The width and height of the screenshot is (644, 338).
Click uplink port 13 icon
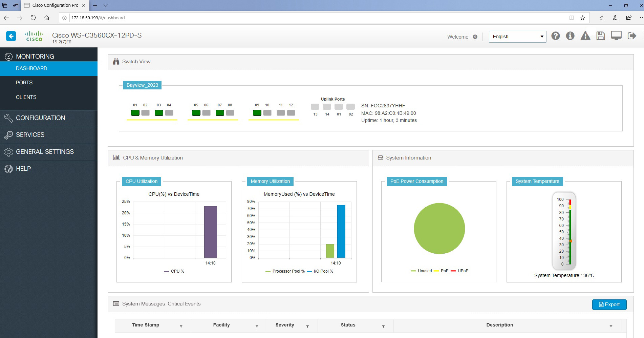tap(315, 107)
